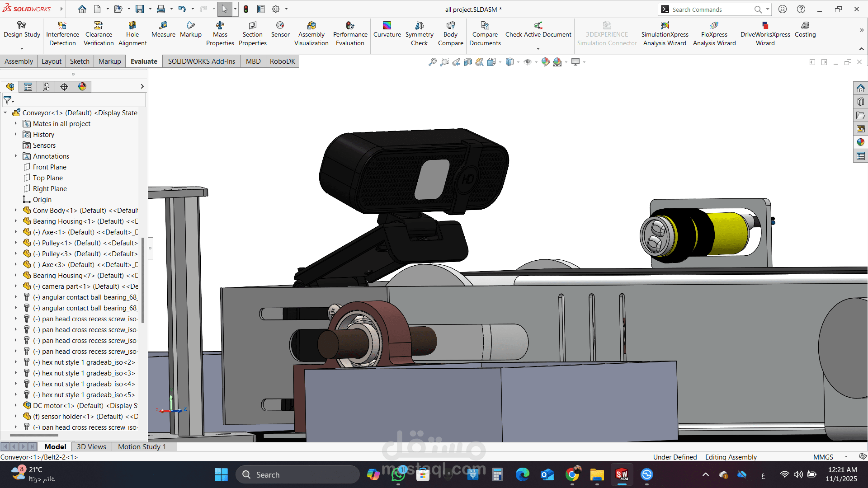The width and height of the screenshot is (868, 488).
Task: Open the DisplayManager tab
Action: click(82, 86)
